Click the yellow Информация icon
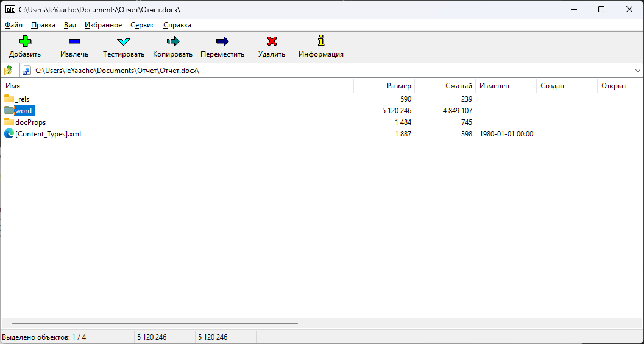 (x=321, y=41)
